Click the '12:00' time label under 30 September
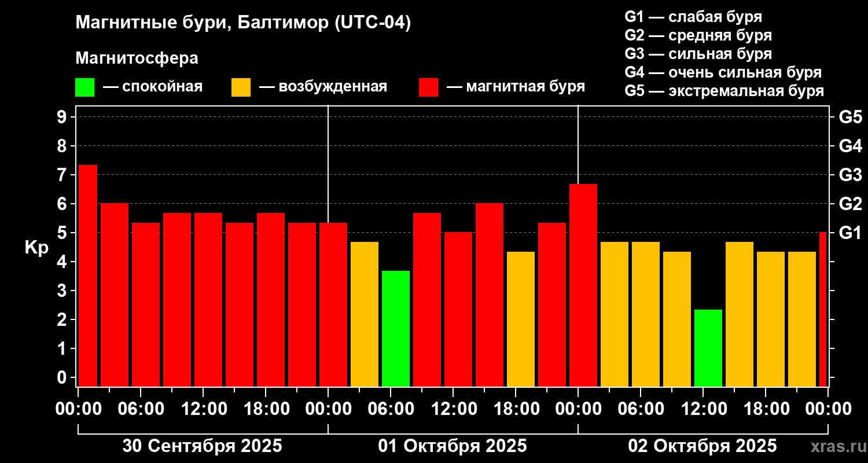The height and width of the screenshot is (463, 868). point(203,409)
